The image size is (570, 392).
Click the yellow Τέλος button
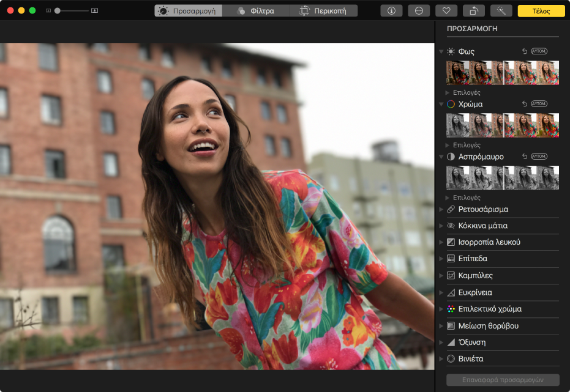[x=541, y=11]
